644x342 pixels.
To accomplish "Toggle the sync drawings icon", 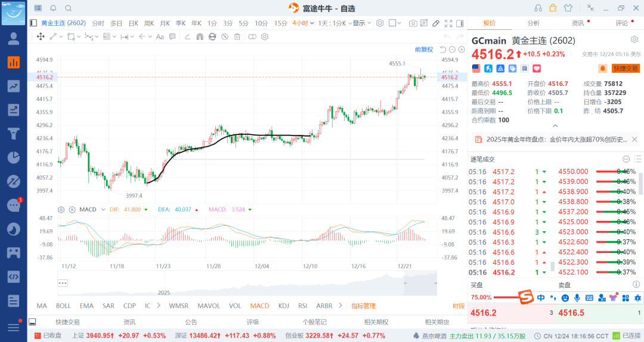I will point(212,36).
